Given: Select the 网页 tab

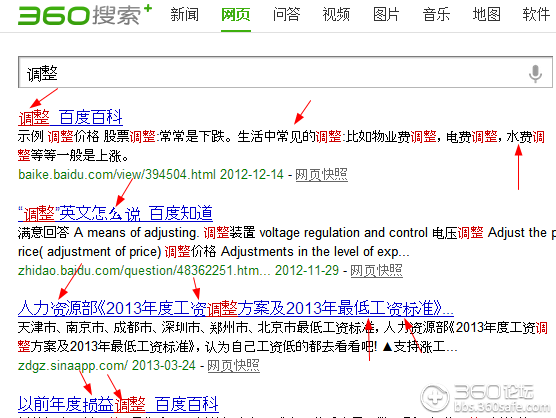Looking at the screenshot, I should pos(236,15).
